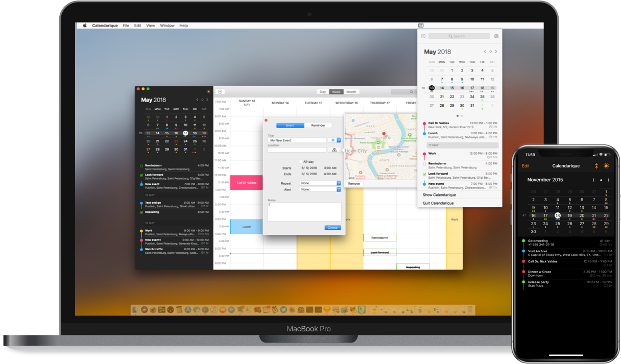
Task: Check the All-day checkbox
Action: 301,161
